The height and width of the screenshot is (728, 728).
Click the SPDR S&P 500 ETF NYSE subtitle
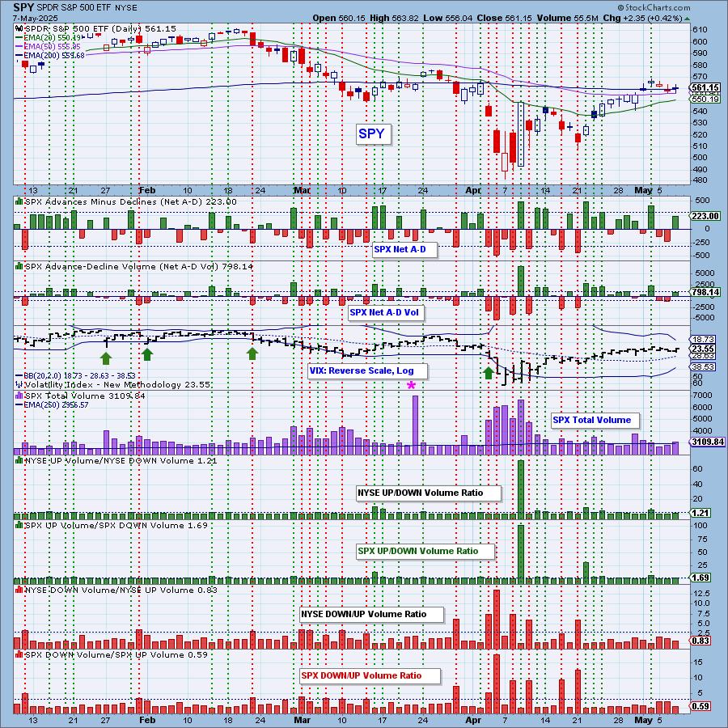(x=86, y=8)
